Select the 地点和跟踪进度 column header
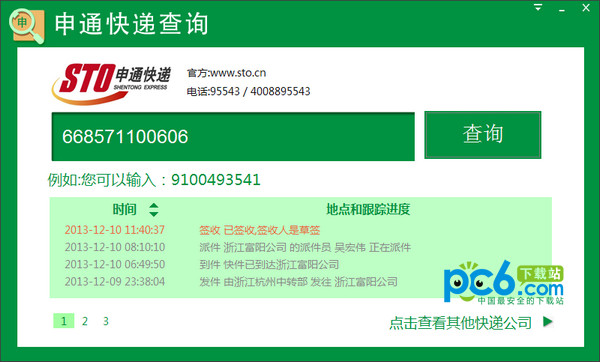Viewport: 600px width, 362px height. (368, 209)
